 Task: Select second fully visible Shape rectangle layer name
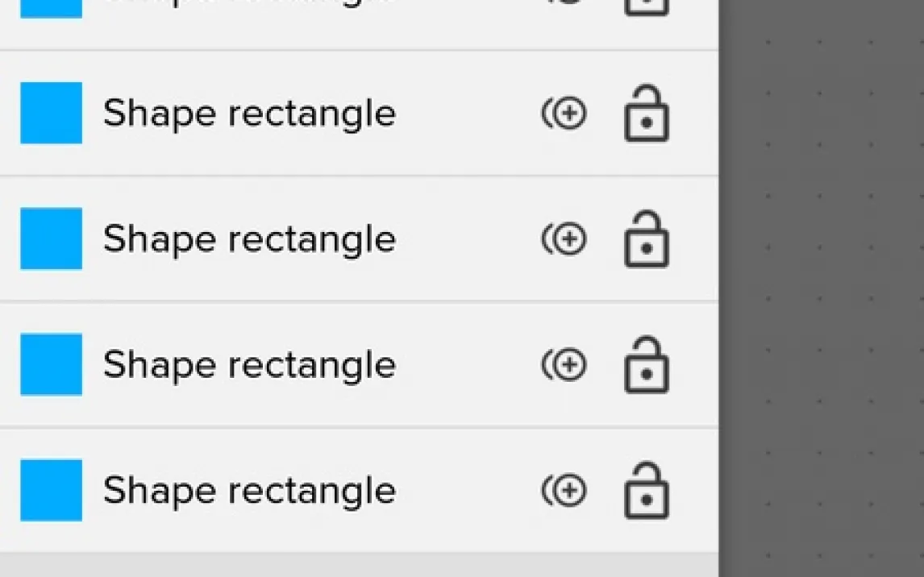(249, 239)
